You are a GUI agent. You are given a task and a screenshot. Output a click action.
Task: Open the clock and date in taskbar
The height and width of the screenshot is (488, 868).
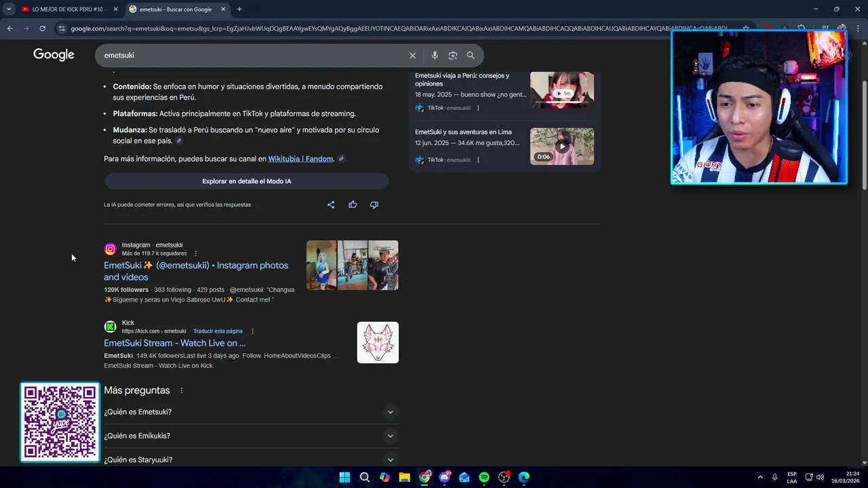(x=845, y=477)
